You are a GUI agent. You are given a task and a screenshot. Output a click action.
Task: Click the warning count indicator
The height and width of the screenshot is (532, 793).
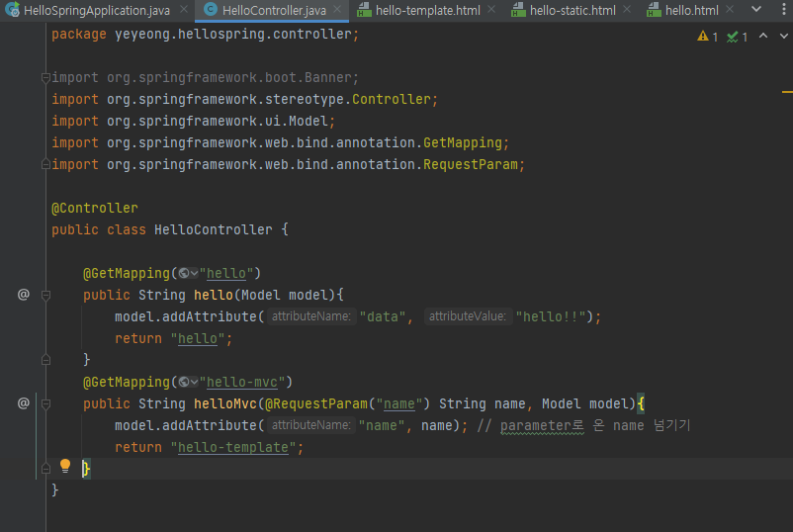[708, 37]
